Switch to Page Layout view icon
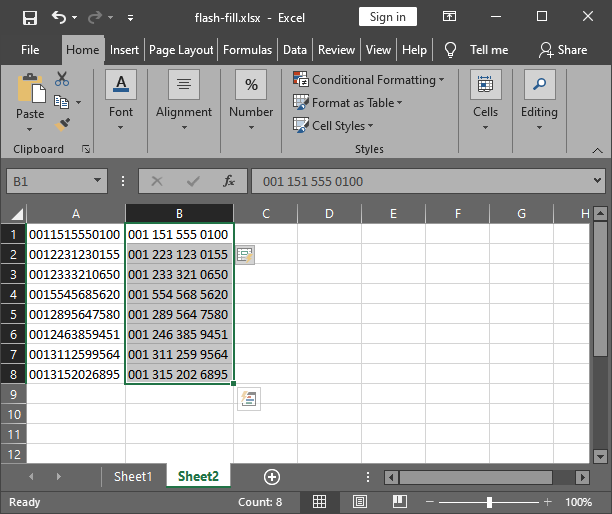 tap(359, 502)
